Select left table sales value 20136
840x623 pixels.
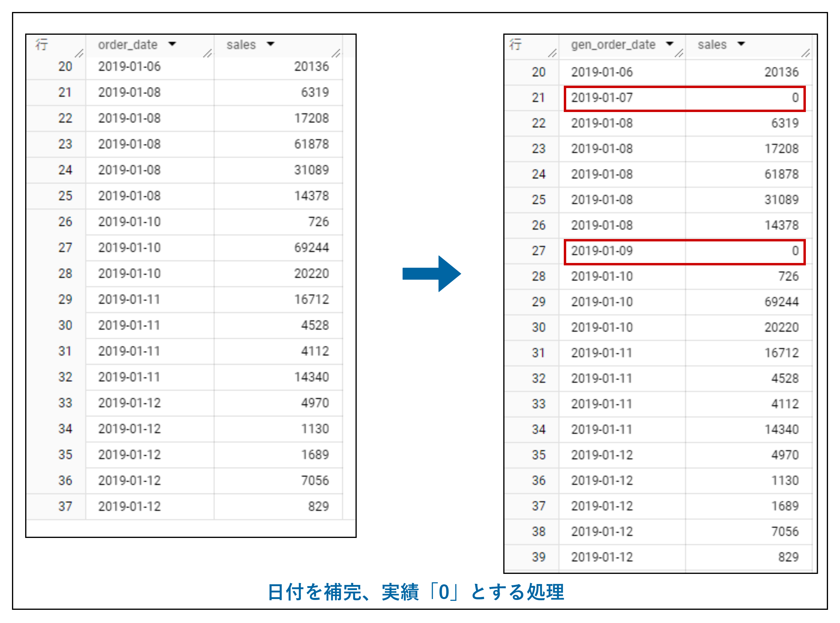312,66
